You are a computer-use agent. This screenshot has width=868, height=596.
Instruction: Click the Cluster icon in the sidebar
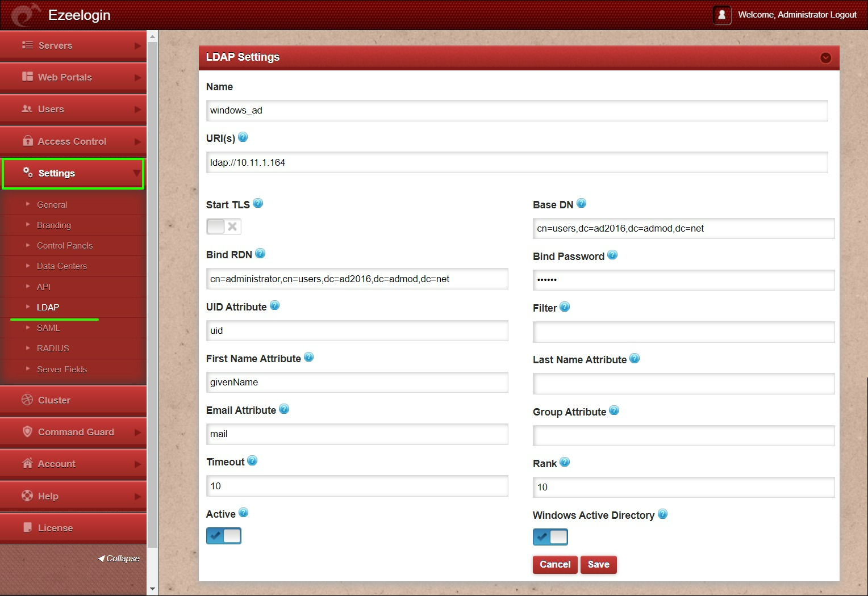[x=27, y=400]
